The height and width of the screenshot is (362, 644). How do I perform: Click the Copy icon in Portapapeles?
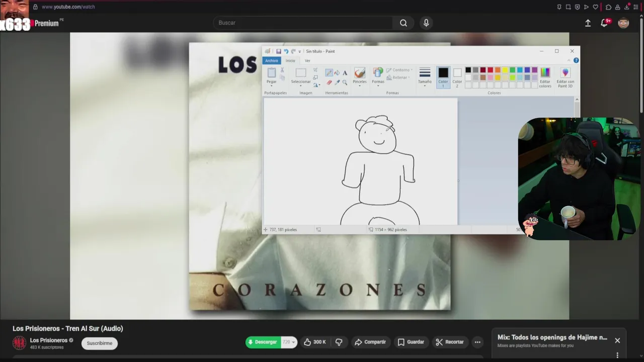pyautogui.click(x=282, y=78)
